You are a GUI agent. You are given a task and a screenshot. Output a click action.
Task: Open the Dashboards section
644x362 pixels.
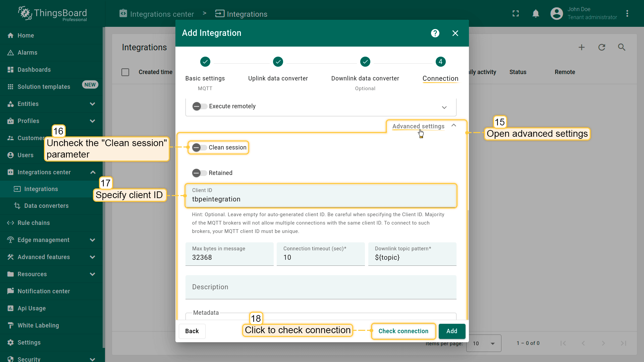click(10, 69)
